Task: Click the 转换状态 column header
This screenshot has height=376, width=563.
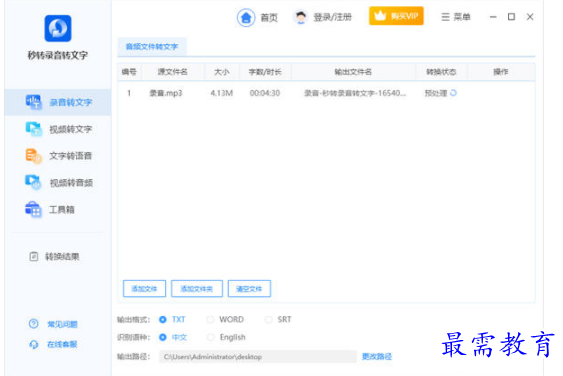Action: (441, 72)
